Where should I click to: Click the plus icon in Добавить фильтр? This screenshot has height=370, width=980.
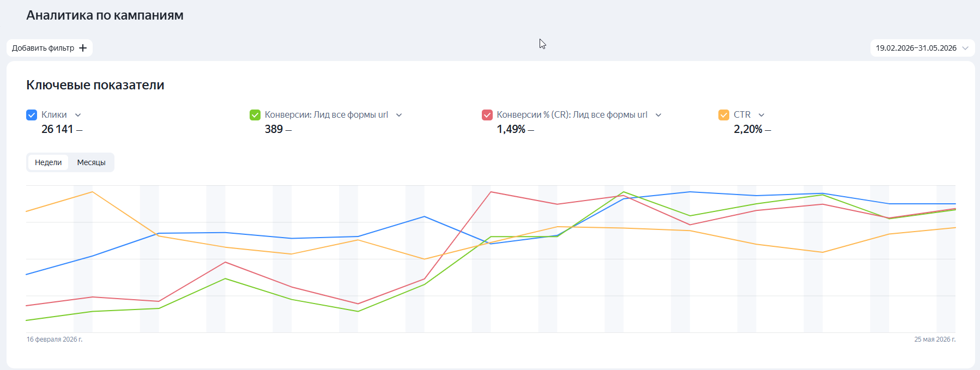point(83,48)
